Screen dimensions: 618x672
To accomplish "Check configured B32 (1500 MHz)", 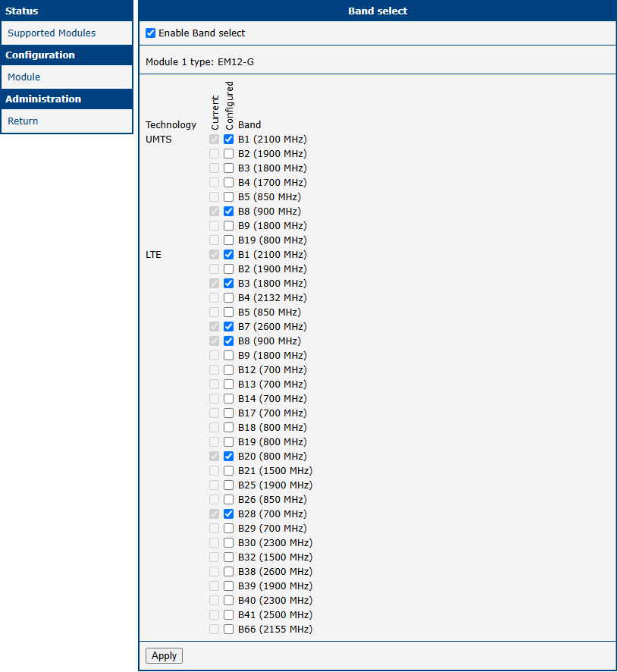I will tap(229, 557).
